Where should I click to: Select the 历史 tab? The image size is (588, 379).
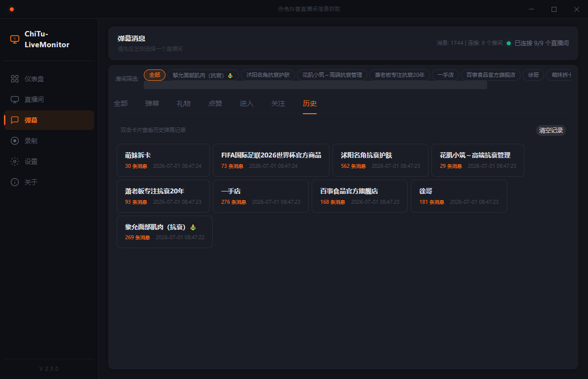coord(310,103)
